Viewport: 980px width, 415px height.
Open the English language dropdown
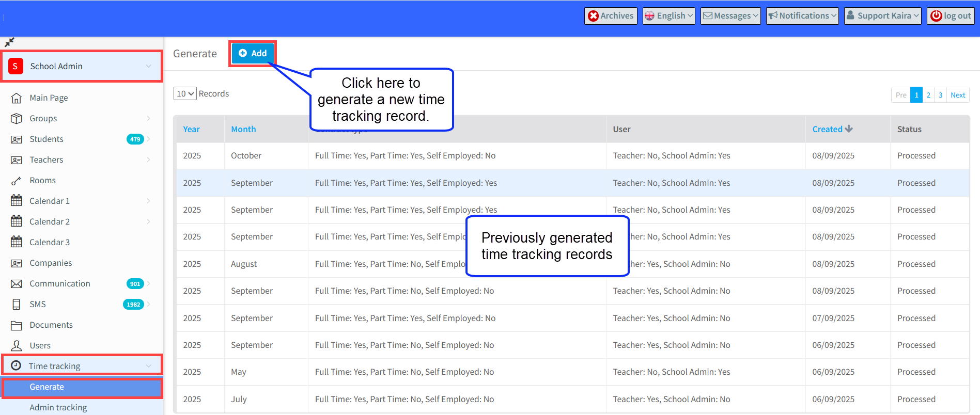pos(668,16)
